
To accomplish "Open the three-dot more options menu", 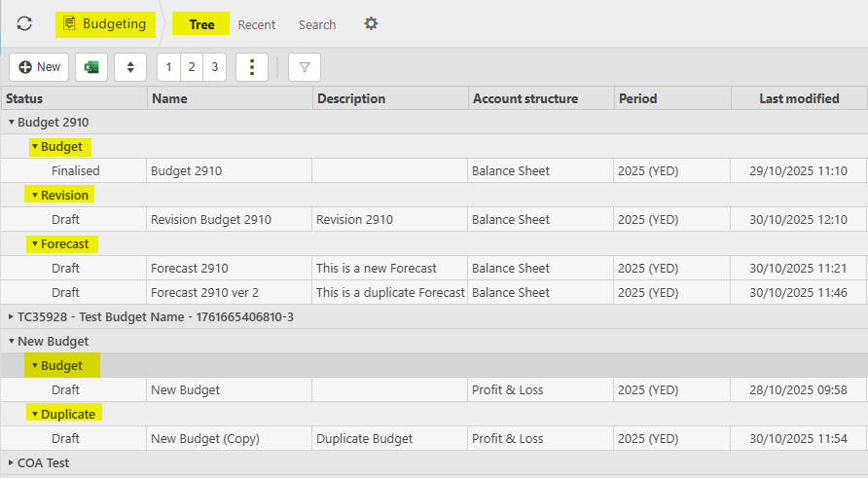I will tap(252, 67).
